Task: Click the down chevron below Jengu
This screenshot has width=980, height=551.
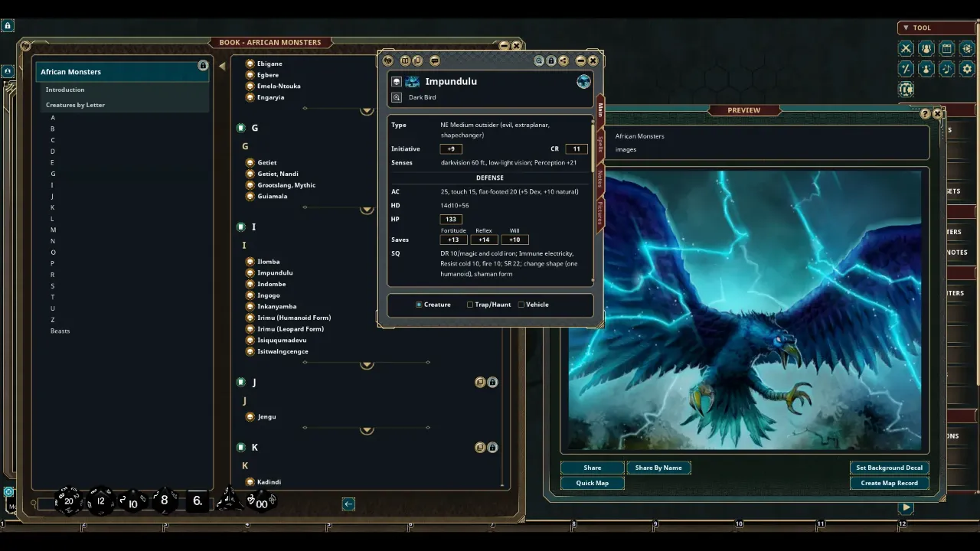Action: coord(367,429)
